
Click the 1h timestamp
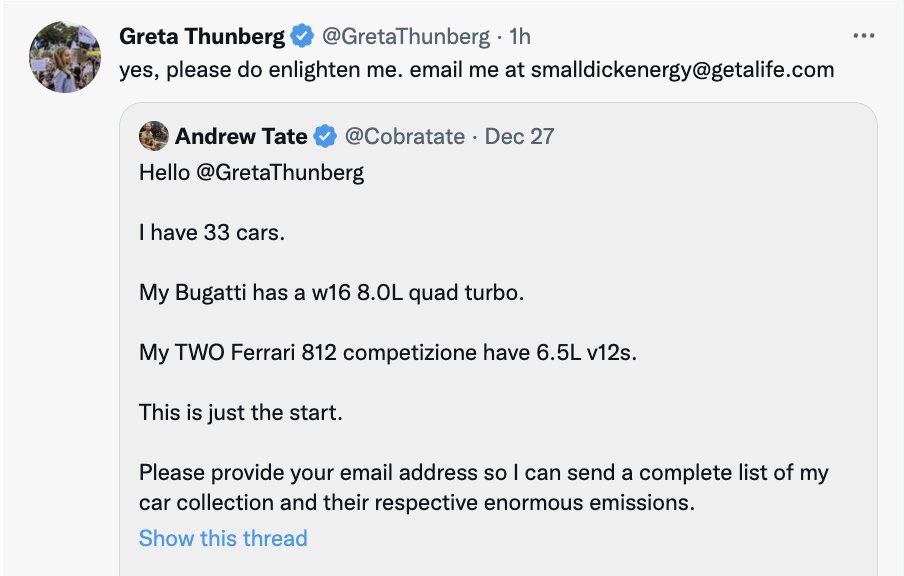click(x=520, y=37)
